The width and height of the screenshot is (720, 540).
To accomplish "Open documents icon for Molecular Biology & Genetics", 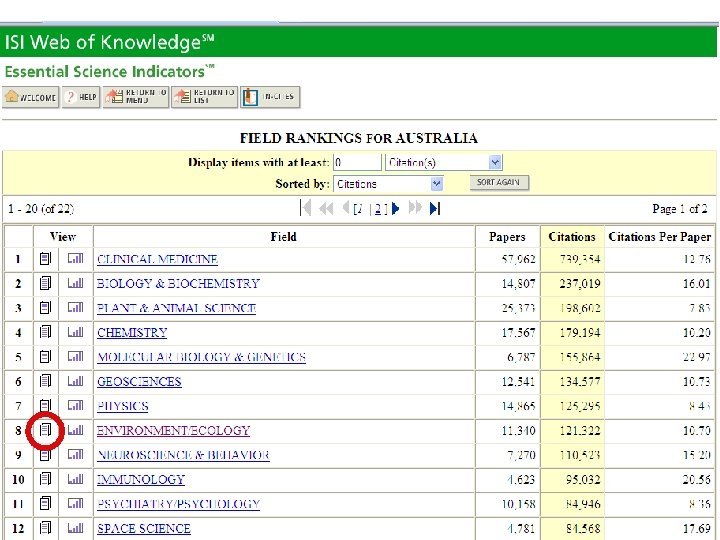I will click(x=45, y=357).
